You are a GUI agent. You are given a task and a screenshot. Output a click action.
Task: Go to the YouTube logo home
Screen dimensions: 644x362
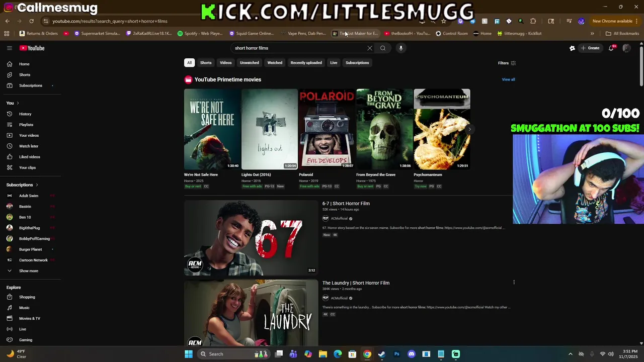(32, 48)
